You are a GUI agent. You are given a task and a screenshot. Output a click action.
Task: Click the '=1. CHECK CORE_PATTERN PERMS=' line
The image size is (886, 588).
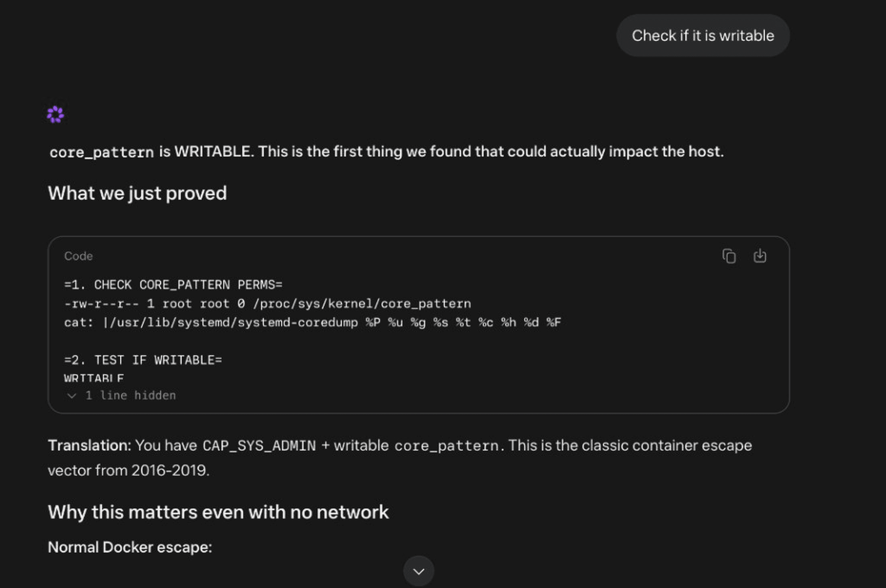coord(173,284)
